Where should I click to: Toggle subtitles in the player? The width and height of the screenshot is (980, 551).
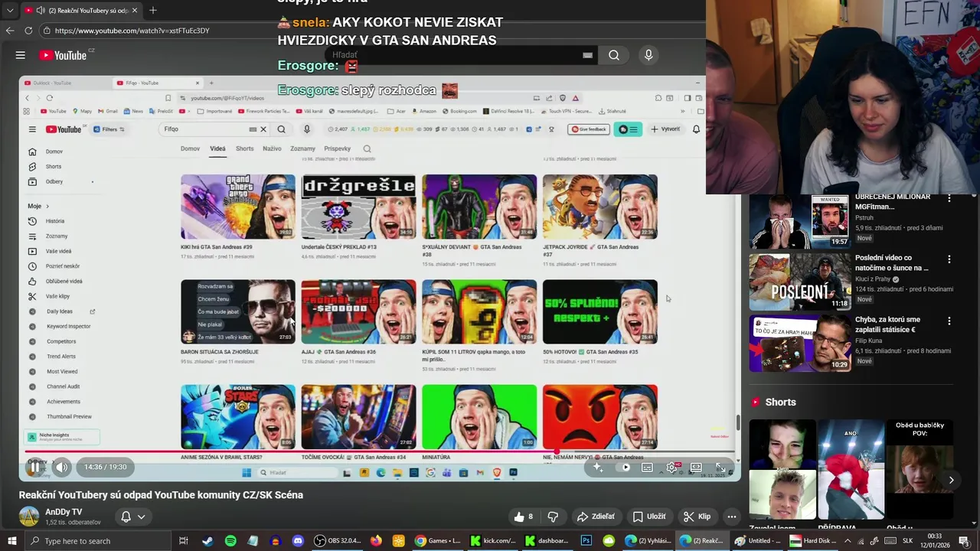pyautogui.click(x=647, y=468)
